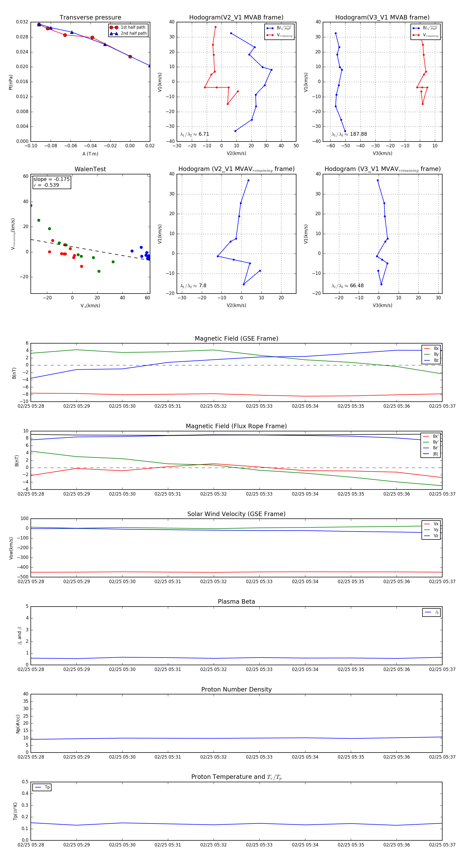Click the 'Solar Wind Velocity (GSE Frame)' title

236,514
